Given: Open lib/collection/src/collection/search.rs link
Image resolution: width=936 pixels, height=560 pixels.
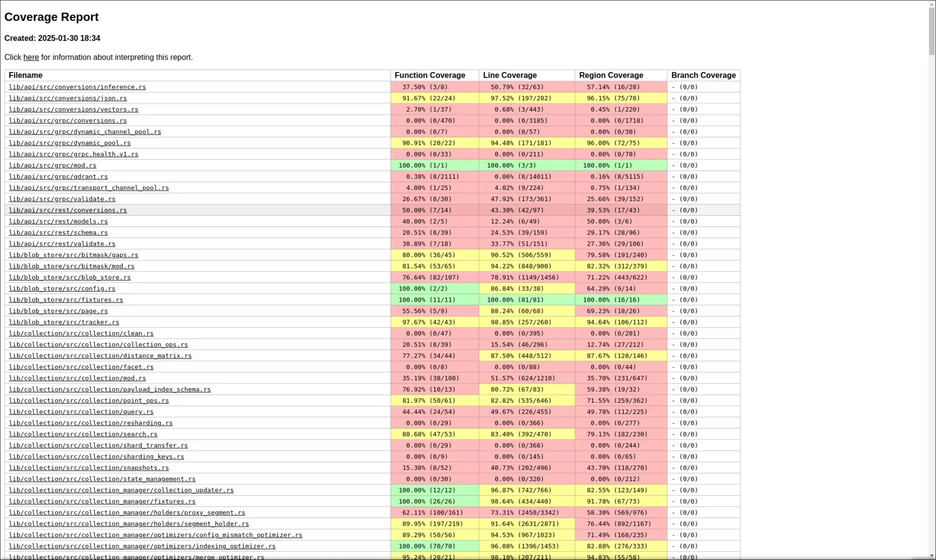Looking at the screenshot, I should click(x=83, y=434).
